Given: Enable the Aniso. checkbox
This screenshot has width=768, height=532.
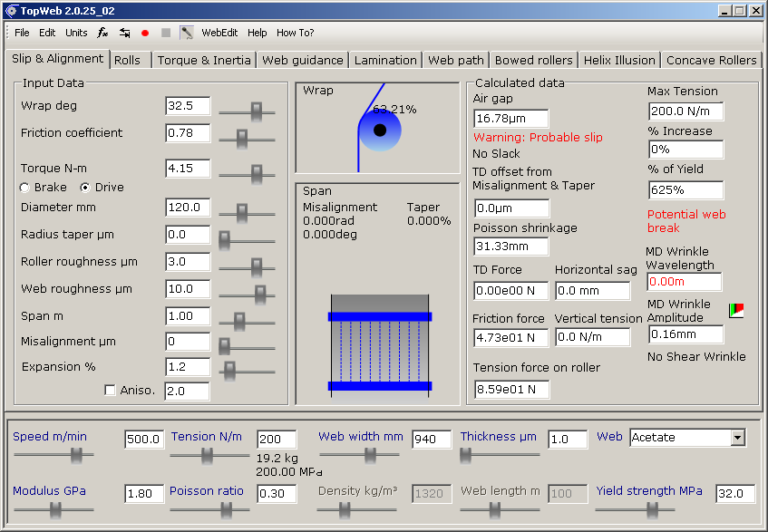Looking at the screenshot, I should (111, 390).
